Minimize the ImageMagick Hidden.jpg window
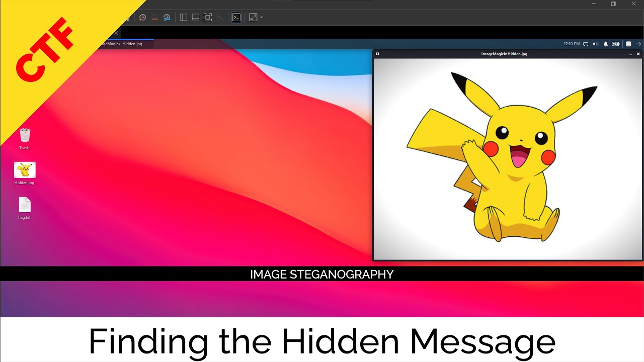The image size is (644, 362). pos(631,54)
